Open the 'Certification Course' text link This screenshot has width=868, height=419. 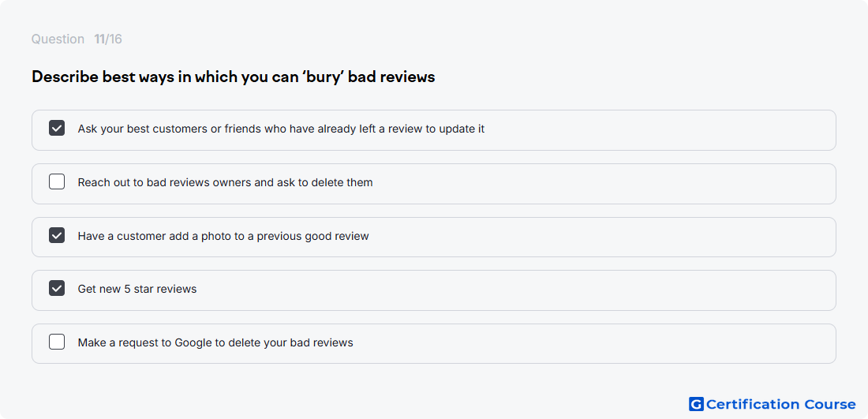(780, 404)
